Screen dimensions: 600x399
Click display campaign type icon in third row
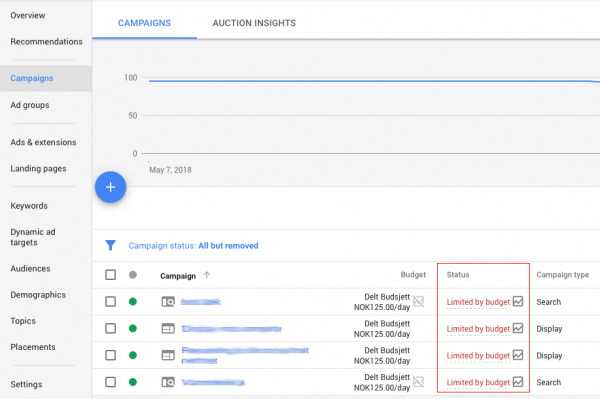(x=168, y=355)
